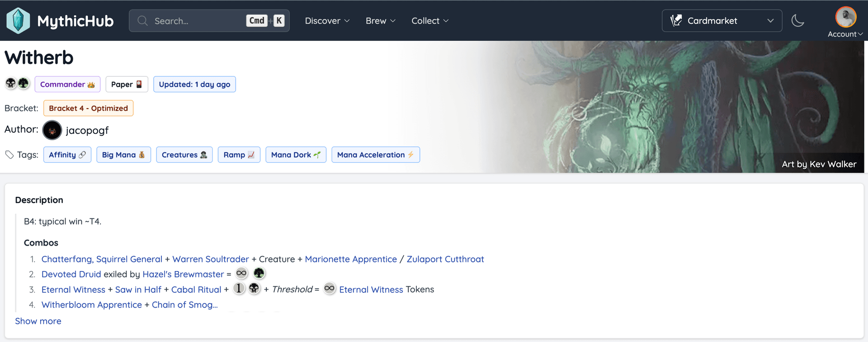This screenshot has height=342, width=868.
Task: Click the MythicHub crystal logo icon
Action: point(18,21)
